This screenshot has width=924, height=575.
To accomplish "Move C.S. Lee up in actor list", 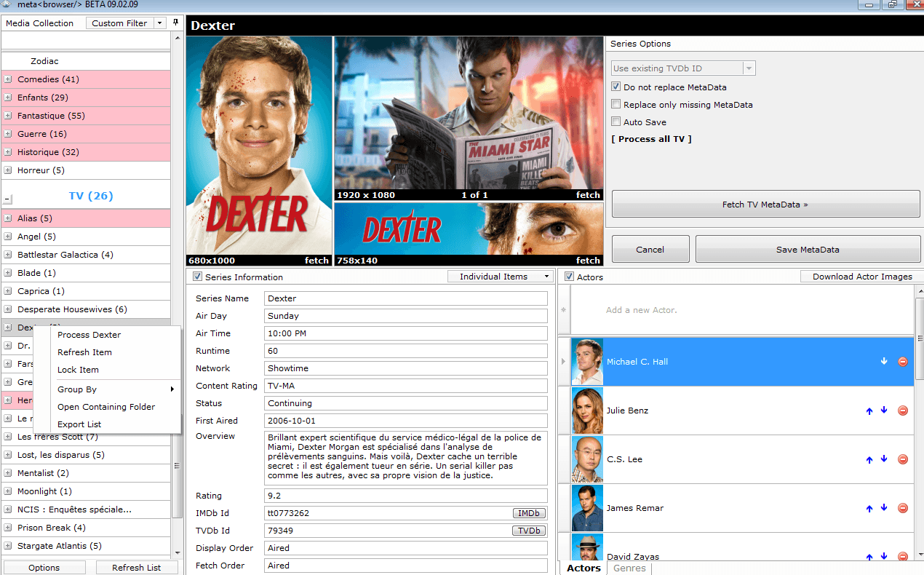I will [869, 459].
